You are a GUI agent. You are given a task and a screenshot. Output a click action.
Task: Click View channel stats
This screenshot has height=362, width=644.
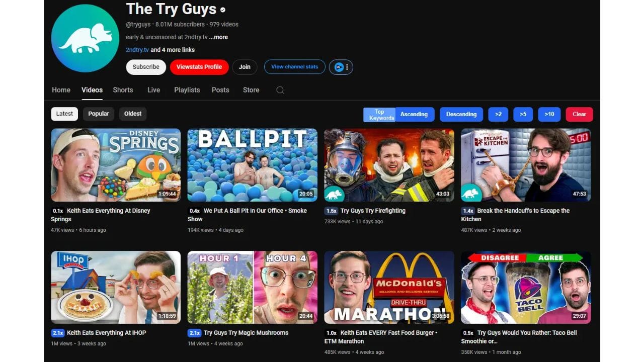294,67
